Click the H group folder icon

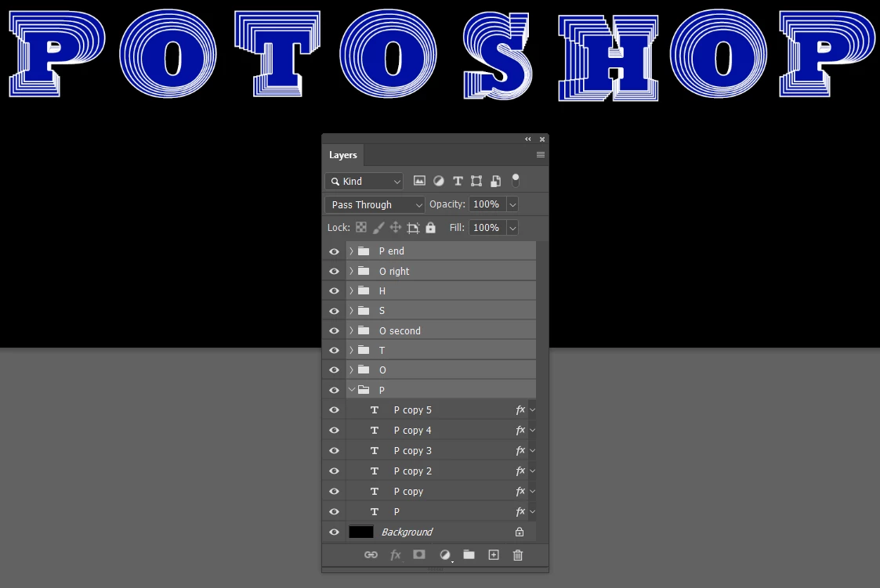point(364,291)
